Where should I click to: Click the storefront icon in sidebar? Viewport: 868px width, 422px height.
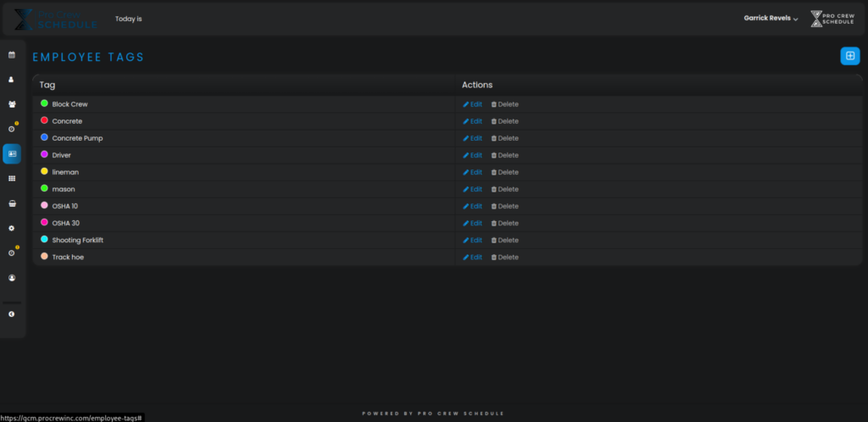(12, 203)
